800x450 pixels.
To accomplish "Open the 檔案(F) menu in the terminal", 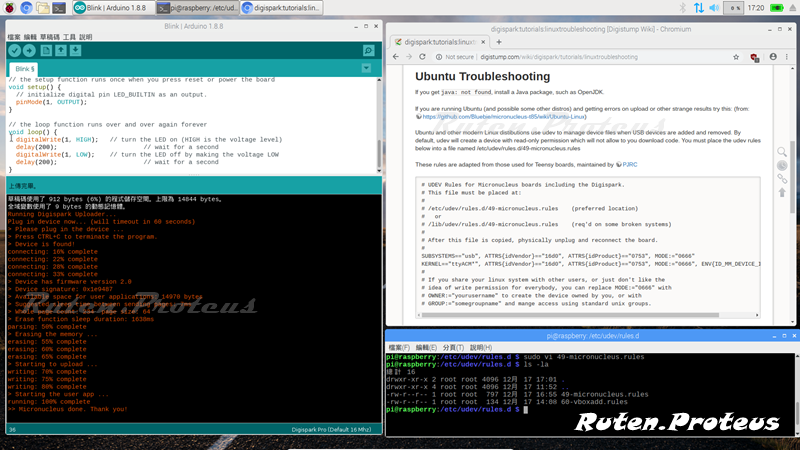I will pos(399,347).
